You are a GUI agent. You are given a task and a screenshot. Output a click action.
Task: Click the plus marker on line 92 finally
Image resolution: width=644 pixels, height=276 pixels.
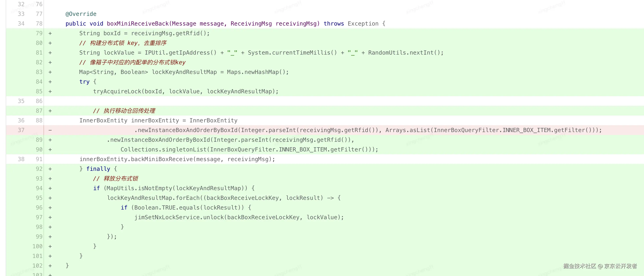50,169
